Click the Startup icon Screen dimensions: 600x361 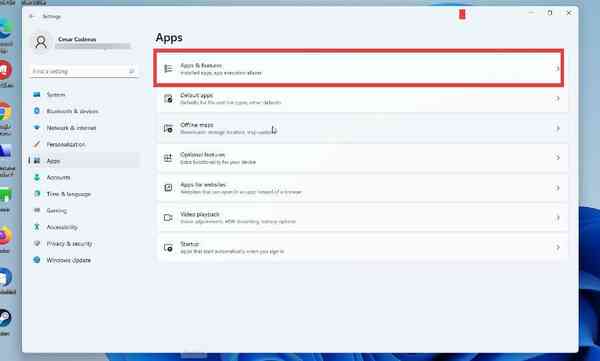click(168, 247)
